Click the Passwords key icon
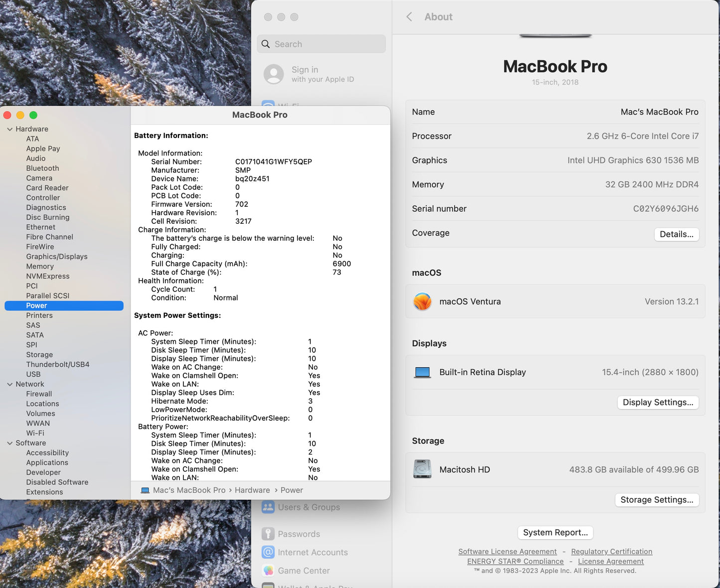This screenshot has height=588, width=720. tap(268, 533)
